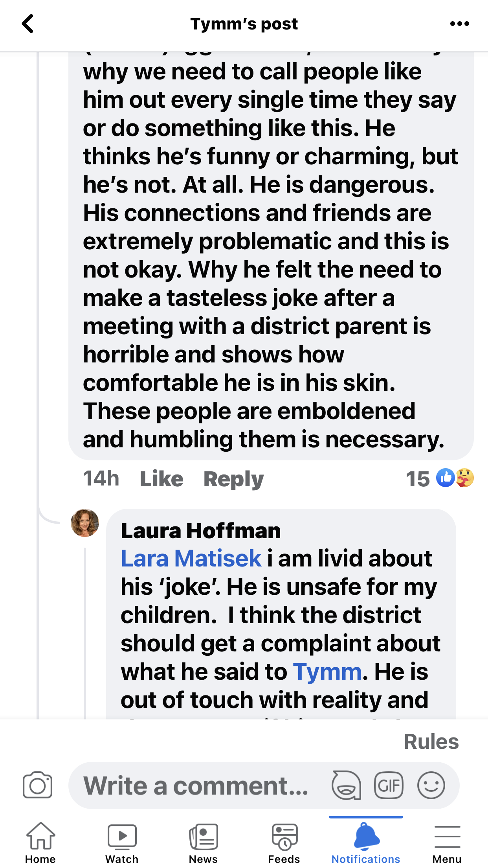The height and width of the screenshot is (868, 488).
Task: Open the Lara Matisek mention link
Action: [x=191, y=558]
